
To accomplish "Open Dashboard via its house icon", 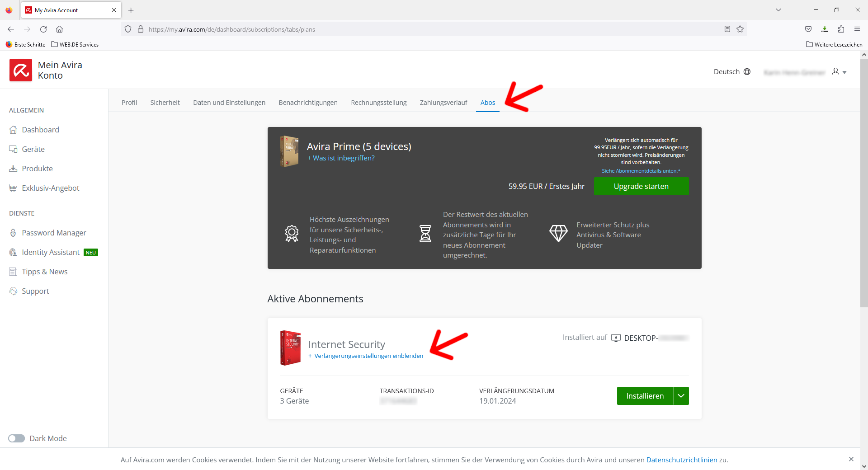I will [x=13, y=130].
